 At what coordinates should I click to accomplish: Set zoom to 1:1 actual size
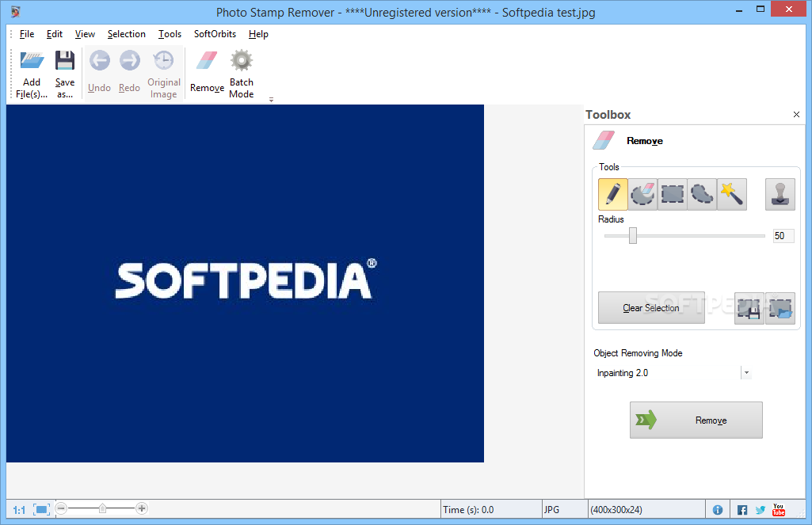[x=19, y=510]
